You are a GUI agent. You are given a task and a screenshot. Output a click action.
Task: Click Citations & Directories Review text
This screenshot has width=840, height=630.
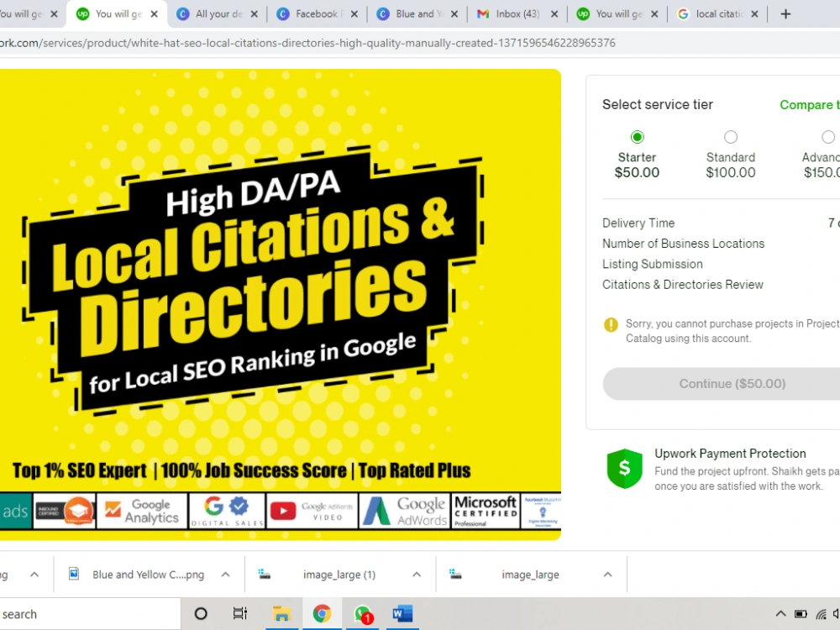coord(682,285)
